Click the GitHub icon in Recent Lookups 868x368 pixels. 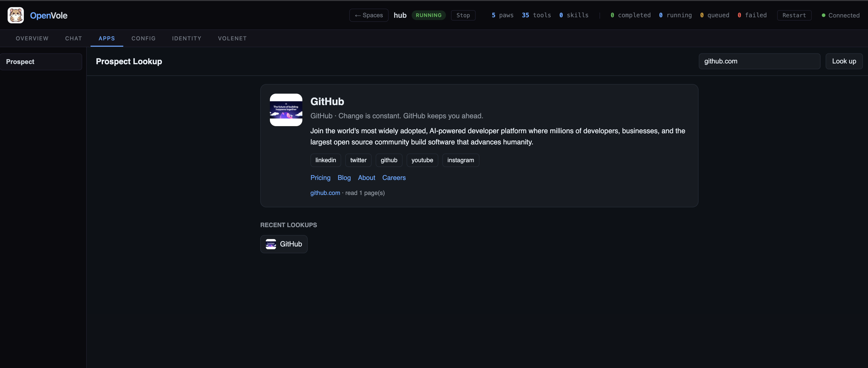point(271,244)
